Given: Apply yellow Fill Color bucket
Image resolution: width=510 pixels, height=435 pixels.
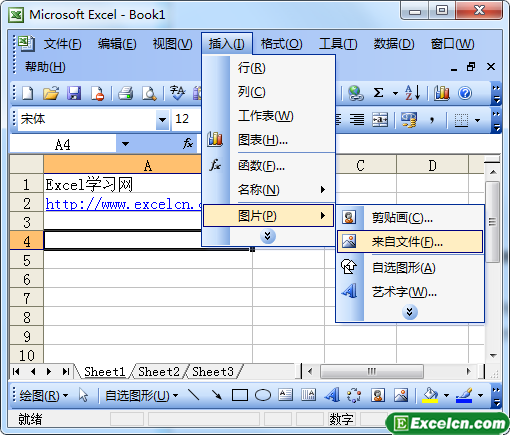Looking at the screenshot, I should (430, 396).
